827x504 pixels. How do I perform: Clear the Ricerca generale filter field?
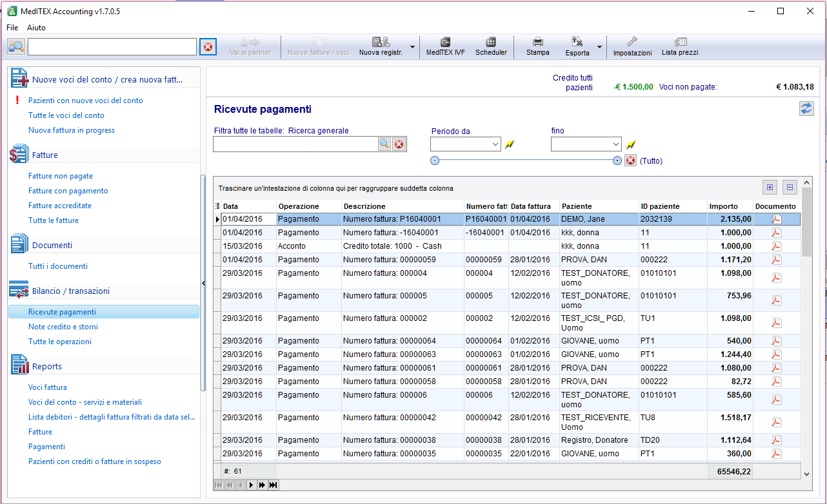point(399,144)
